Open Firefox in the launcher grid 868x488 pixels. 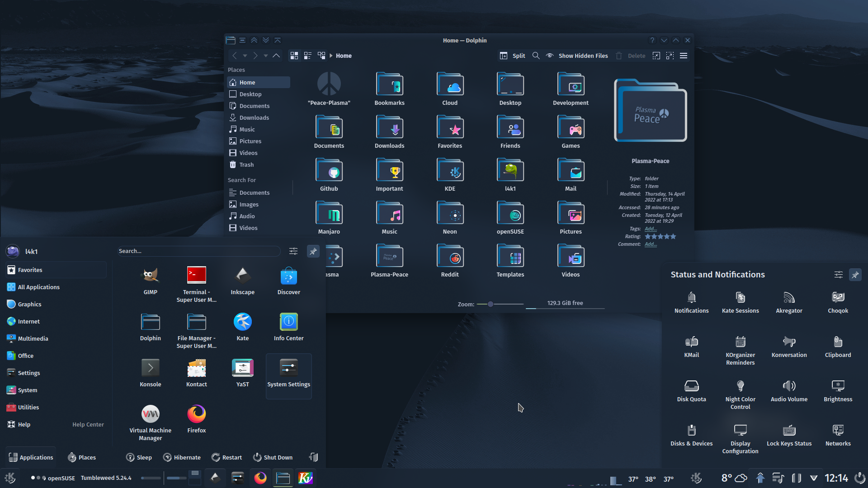(x=196, y=419)
